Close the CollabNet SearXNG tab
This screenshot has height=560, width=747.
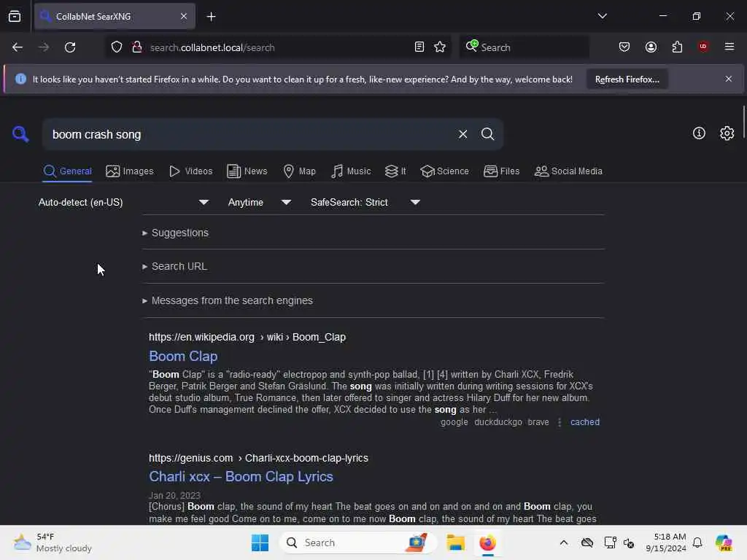pyautogui.click(x=184, y=16)
